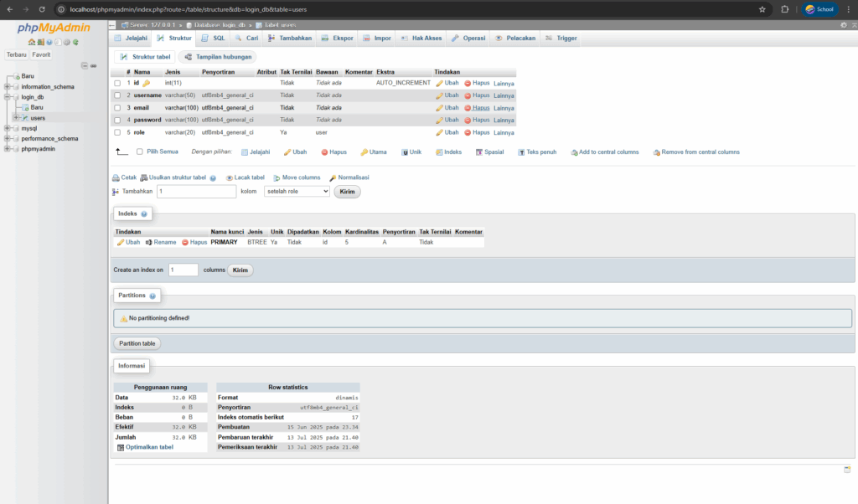Expand the phpmyadmin database node
Screen dimensions: 858x504
pyautogui.click(x=7, y=149)
